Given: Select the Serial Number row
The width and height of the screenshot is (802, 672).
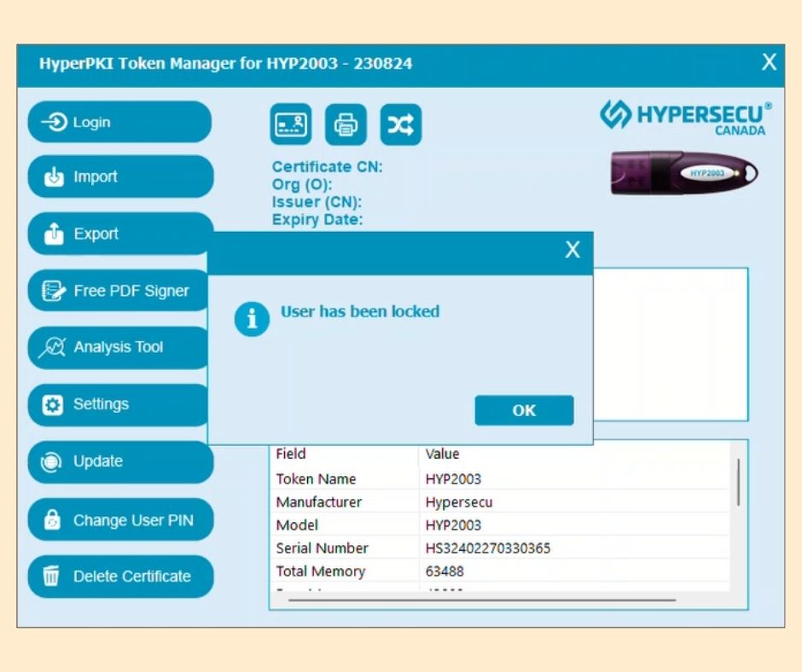Looking at the screenshot, I should point(500,547).
